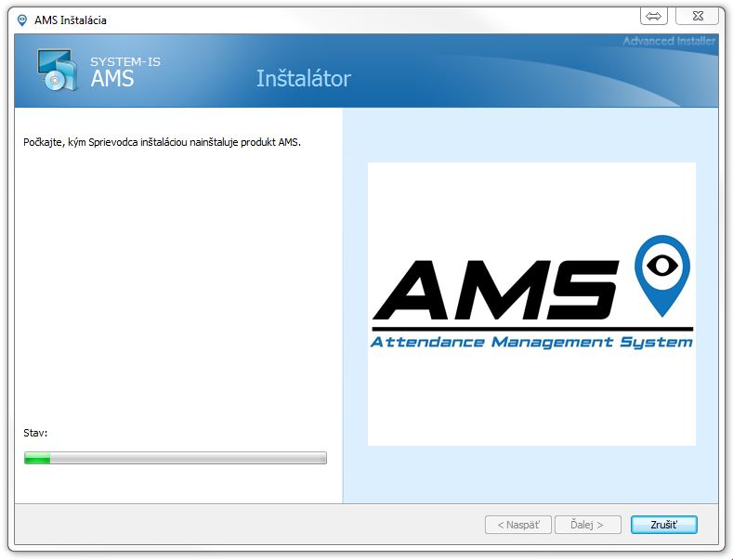Click the blue eye pin in the AMS logo

click(662, 275)
